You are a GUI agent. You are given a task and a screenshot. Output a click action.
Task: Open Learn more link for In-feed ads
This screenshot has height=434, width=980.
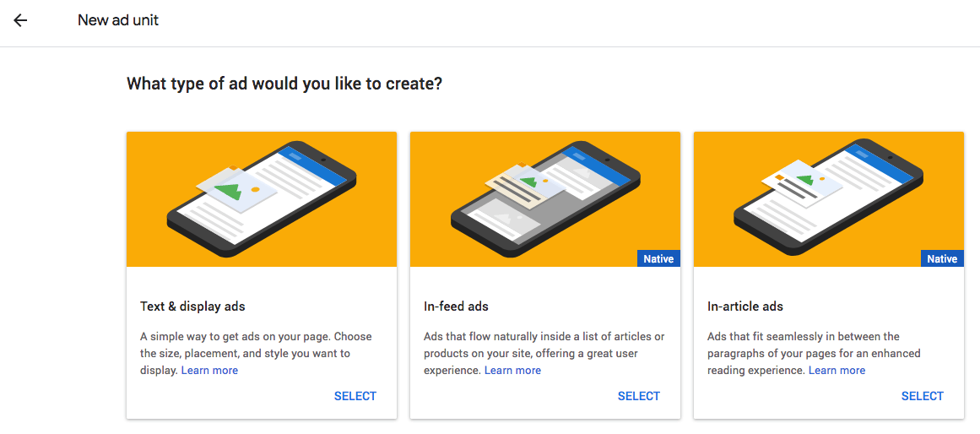point(512,370)
